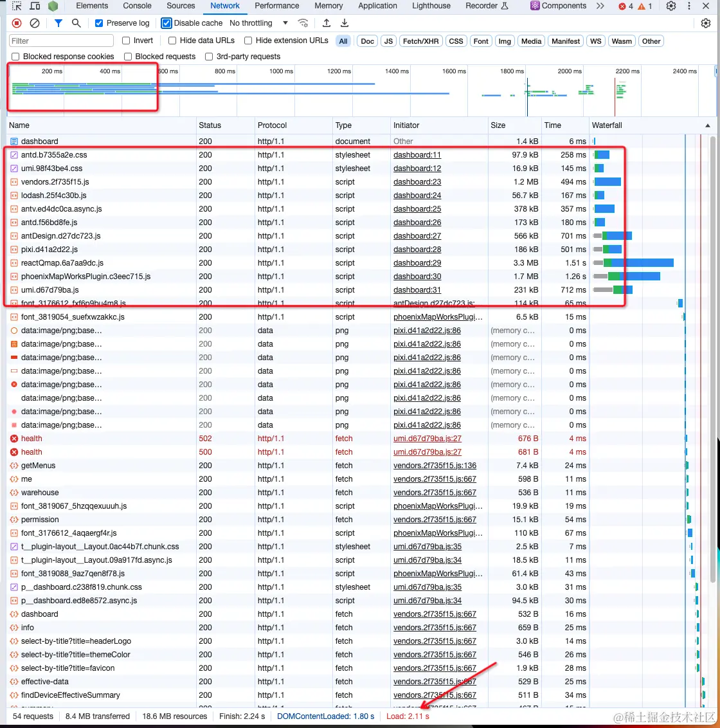Open Network panel settings gear
The height and width of the screenshot is (728, 720).
click(706, 23)
